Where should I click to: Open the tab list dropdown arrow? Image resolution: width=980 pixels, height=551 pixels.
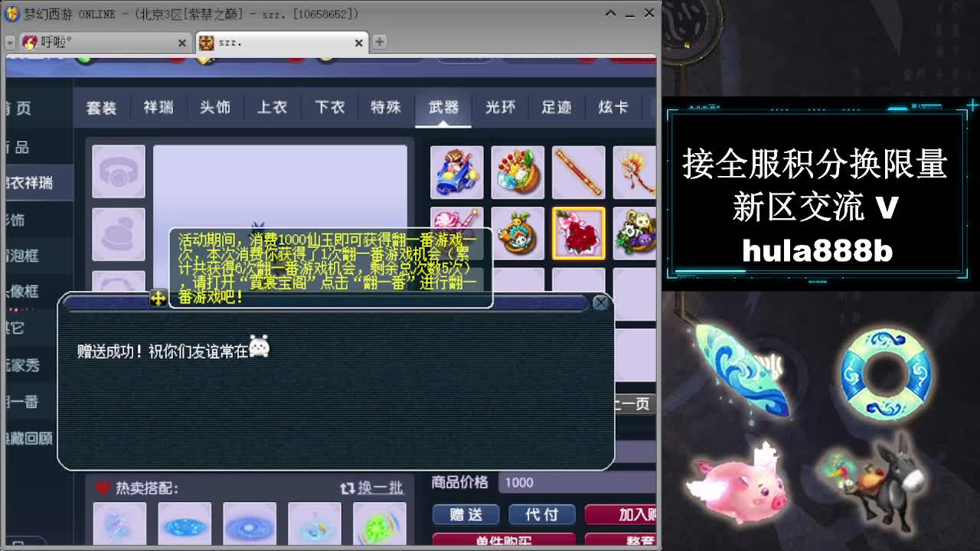[x=10, y=43]
